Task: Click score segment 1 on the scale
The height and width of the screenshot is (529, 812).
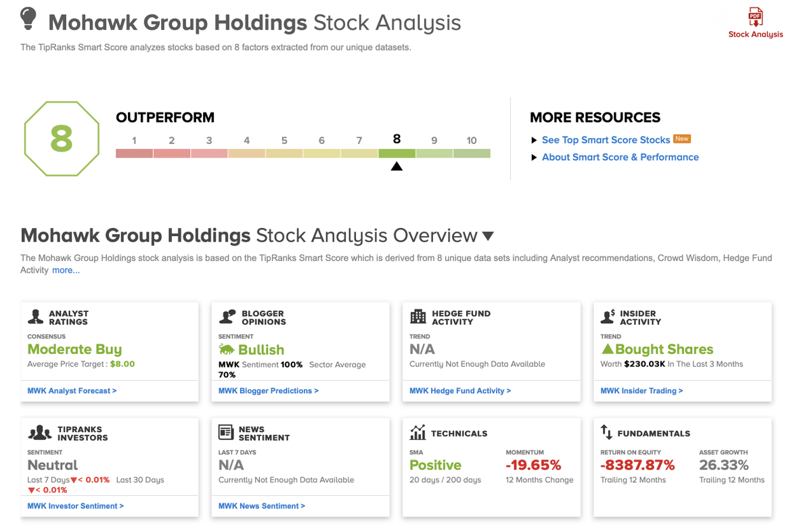Action: click(135, 154)
